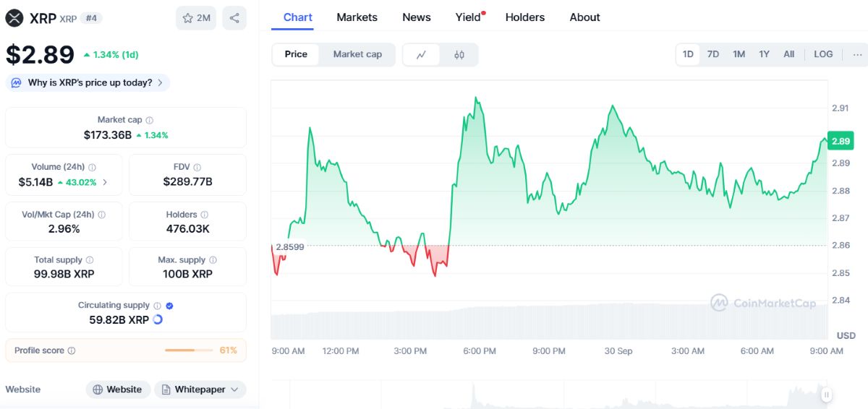Click the 2.8599 opening price label
Image resolution: width=868 pixels, height=409 pixels.
tap(289, 246)
